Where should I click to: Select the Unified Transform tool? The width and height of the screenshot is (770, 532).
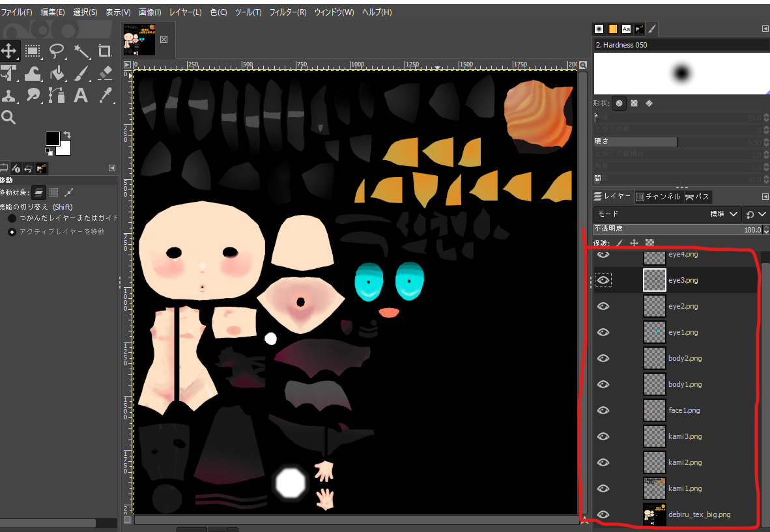[x=9, y=73]
